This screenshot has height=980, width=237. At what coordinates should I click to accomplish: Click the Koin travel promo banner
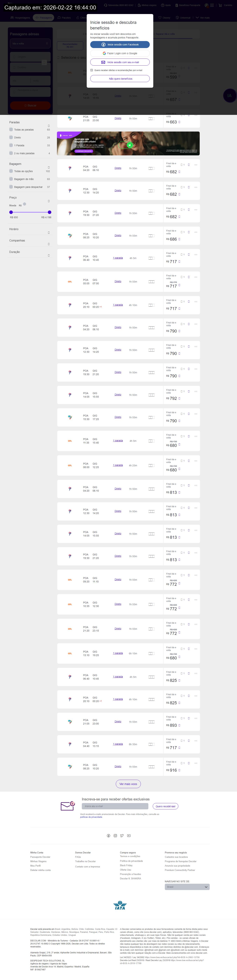(128, 143)
